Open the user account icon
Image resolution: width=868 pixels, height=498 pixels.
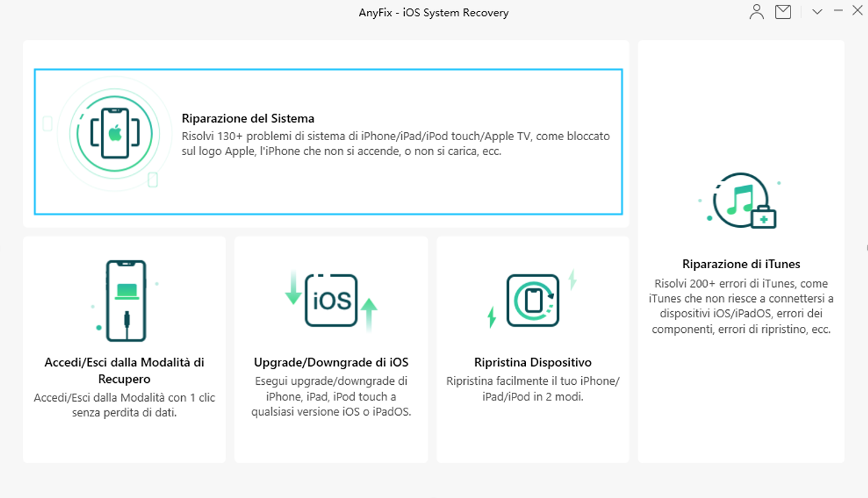pyautogui.click(x=756, y=12)
